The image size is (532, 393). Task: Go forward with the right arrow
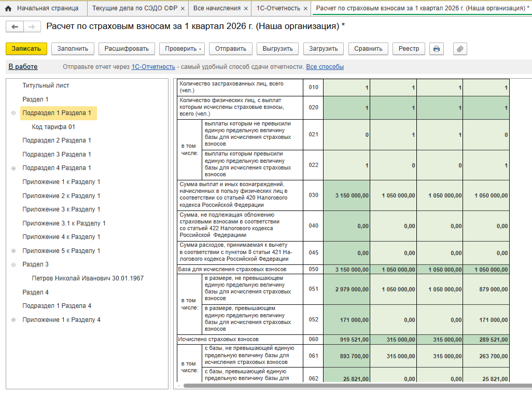click(x=32, y=27)
